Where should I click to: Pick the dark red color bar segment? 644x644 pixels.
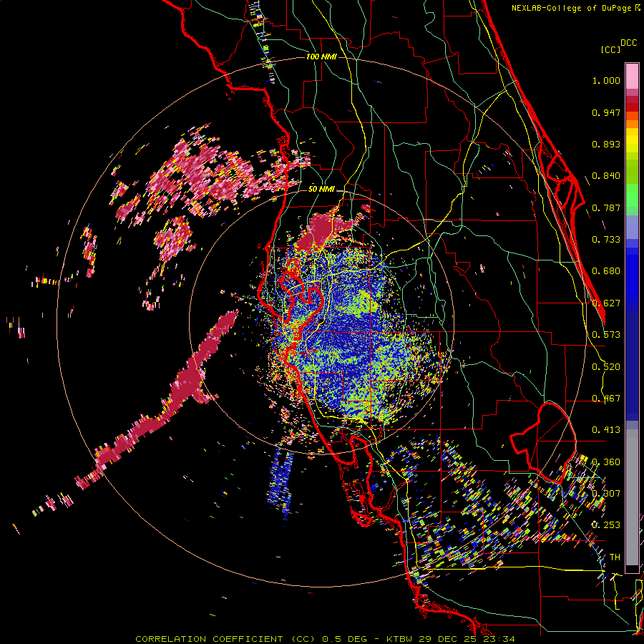pos(632,107)
